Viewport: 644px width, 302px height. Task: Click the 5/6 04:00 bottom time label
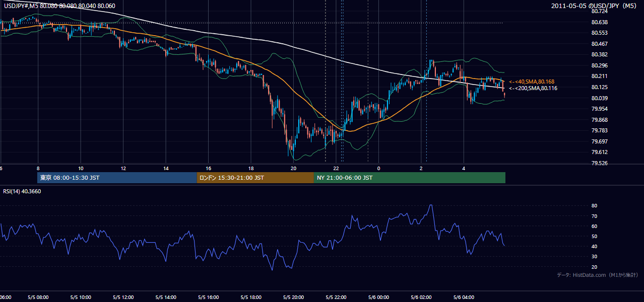click(x=464, y=297)
